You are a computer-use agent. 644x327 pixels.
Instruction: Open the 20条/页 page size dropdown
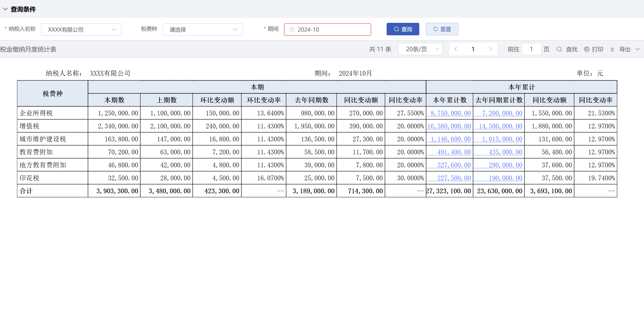pyautogui.click(x=420, y=49)
